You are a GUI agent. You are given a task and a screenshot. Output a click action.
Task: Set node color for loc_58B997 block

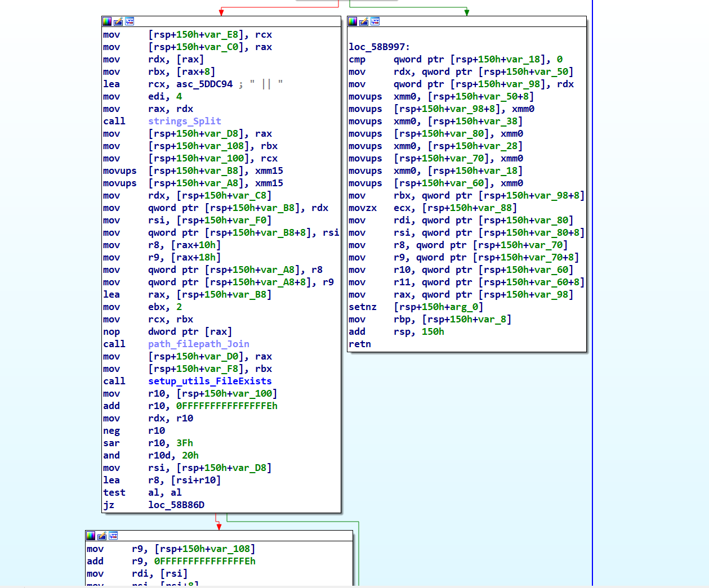tap(353, 21)
